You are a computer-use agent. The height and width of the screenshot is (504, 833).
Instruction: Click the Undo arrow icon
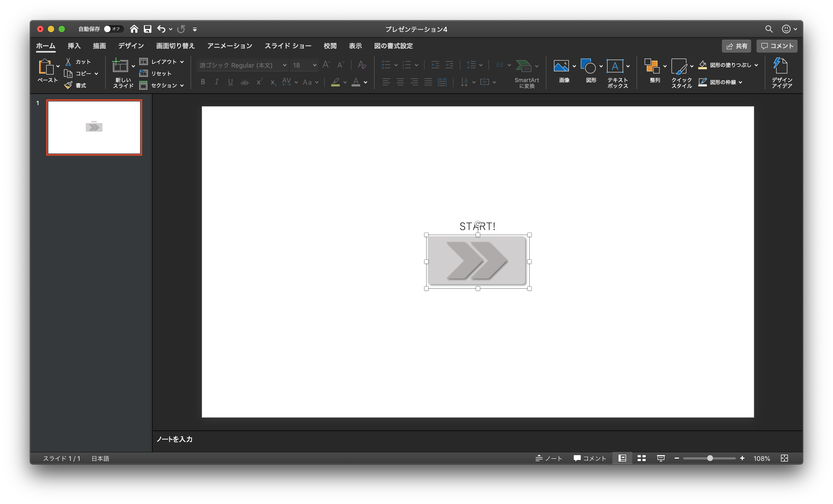161,29
